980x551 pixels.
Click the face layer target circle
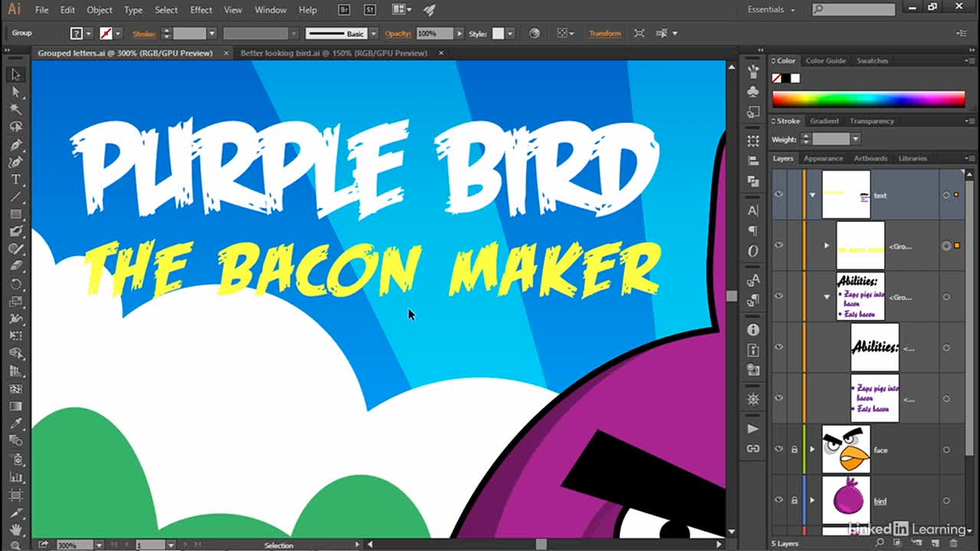[946, 450]
